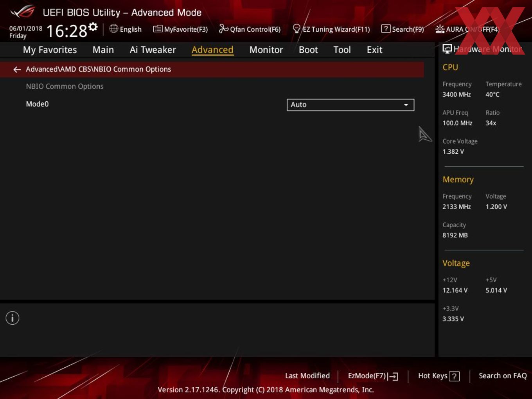The height and width of the screenshot is (399, 532).
Task: Click the Hardware Monitor screen icon
Action: (x=447, y=49)
